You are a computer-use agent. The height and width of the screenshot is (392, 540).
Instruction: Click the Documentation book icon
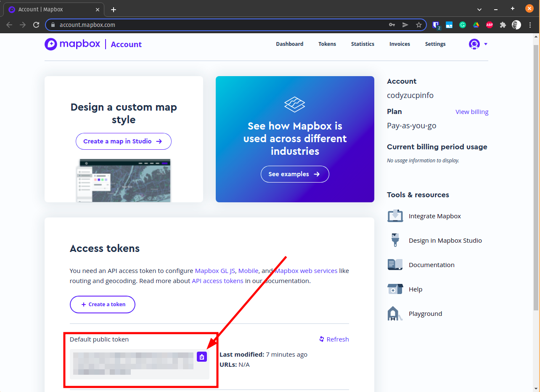[x=395, y=265]
